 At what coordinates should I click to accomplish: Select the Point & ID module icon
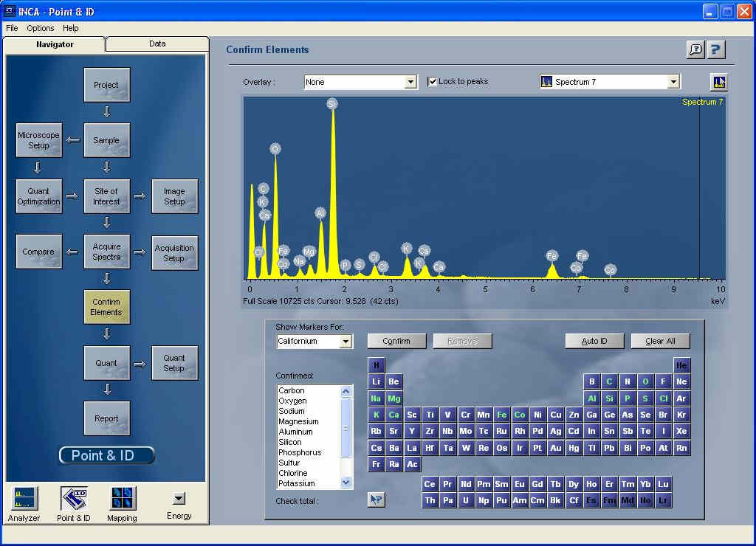pos(74,500)
